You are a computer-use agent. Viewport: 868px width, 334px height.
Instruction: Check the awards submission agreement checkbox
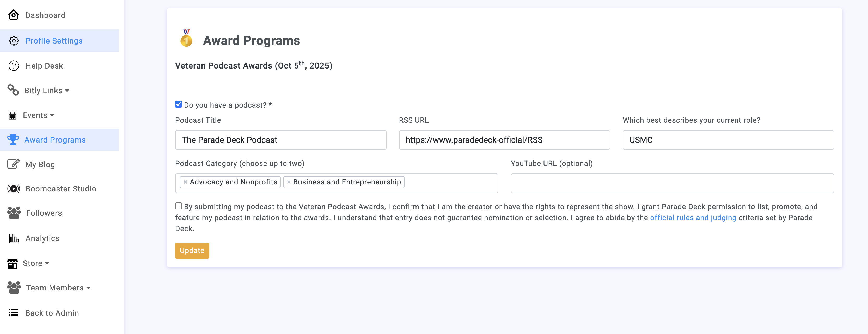pos(179,206)
